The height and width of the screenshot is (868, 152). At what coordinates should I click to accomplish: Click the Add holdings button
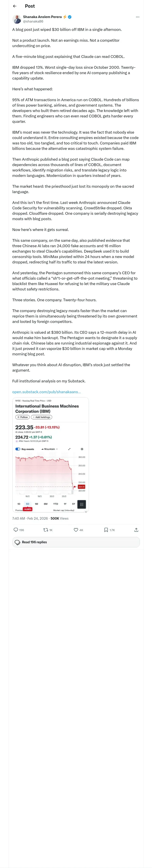[41, 417]
